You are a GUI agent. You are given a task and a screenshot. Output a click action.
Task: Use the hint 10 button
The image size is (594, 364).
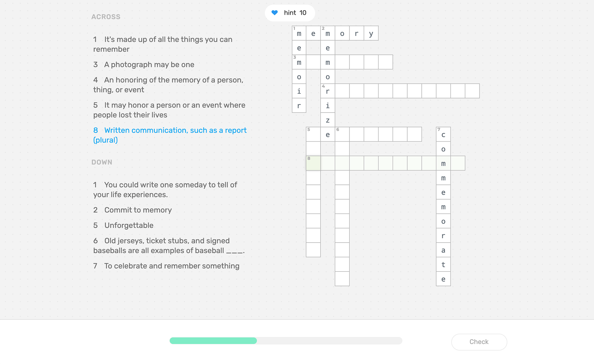tap(290, 13)
